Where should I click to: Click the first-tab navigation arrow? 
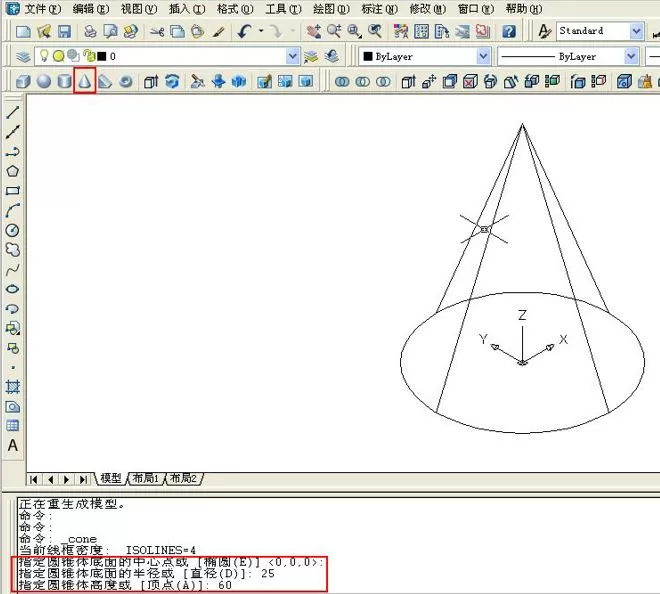pos(34,479)
